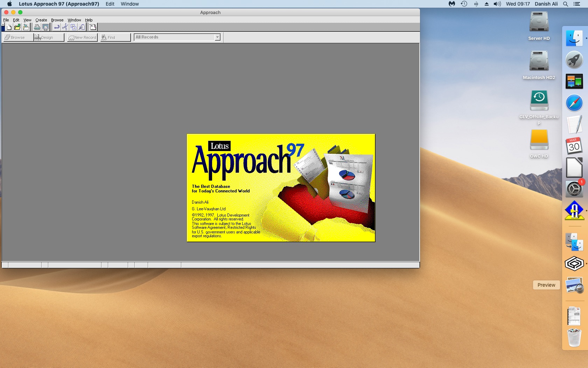Open the documents stack in Dock
588x368 pixels.
[x=574, y=316]
